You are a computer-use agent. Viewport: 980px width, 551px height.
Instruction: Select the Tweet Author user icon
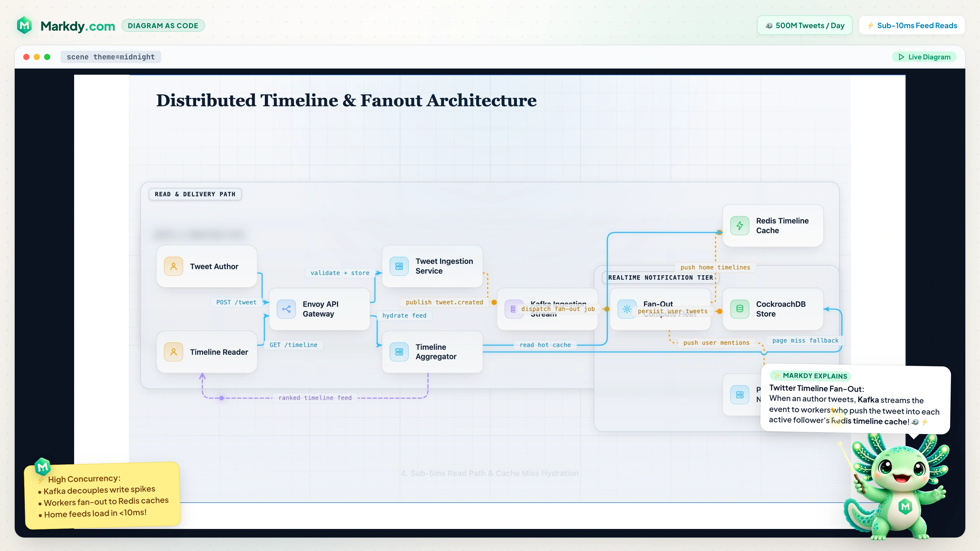(173, 266)
